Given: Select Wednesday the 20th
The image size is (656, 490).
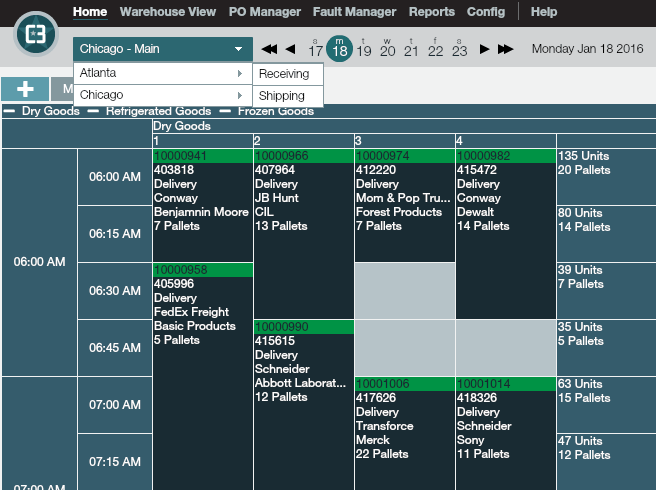Looking at the screenshot, I should click(387, 48).
